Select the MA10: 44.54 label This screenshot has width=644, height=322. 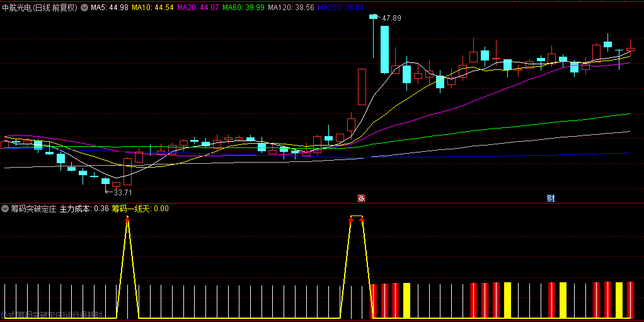pyautogui.click(x=154, y=8)
